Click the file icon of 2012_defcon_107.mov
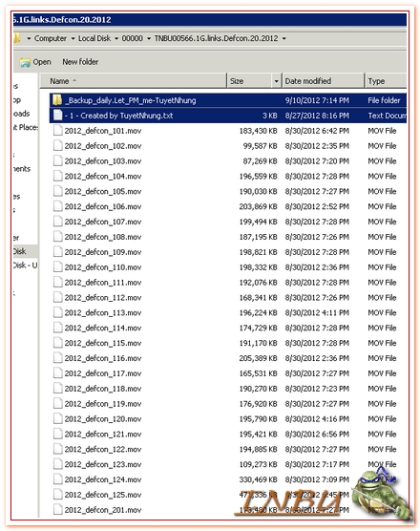The width and height of the screenshot is (420, 531). 58,222
